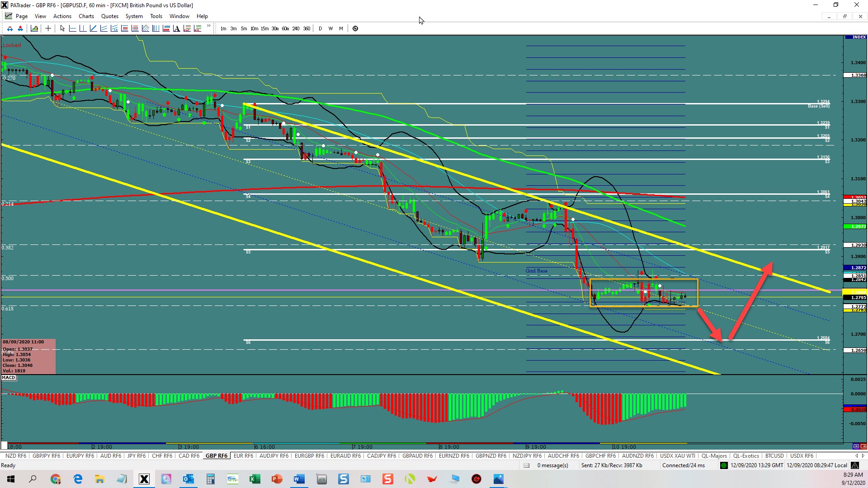Switch chart to 1m timeframe
Screen dimensions: 868x488
[x=223, y=28]
